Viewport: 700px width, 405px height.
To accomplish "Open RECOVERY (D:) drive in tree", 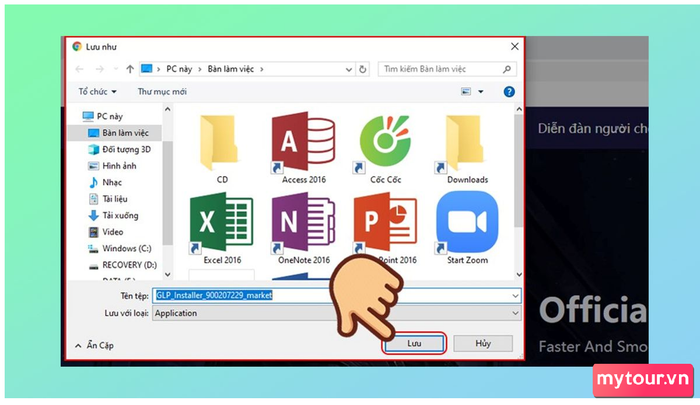I will (x=123, y=265).
